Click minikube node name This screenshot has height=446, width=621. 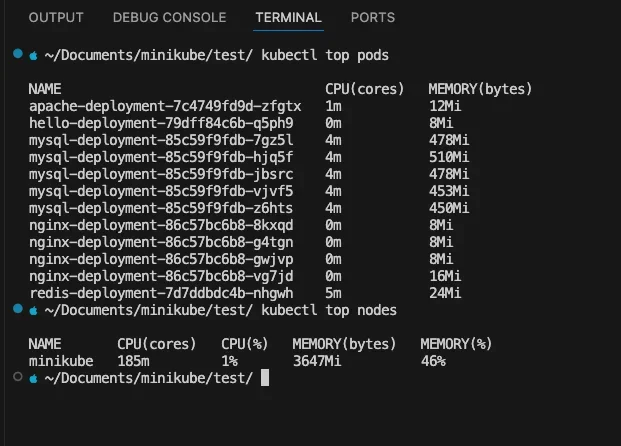61,361
